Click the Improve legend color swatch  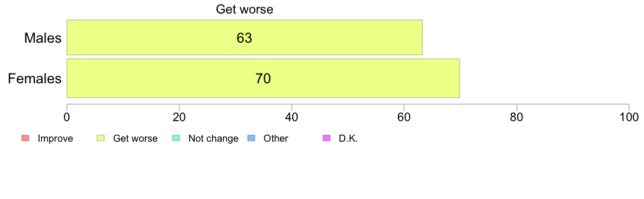[x=25, y=138]
